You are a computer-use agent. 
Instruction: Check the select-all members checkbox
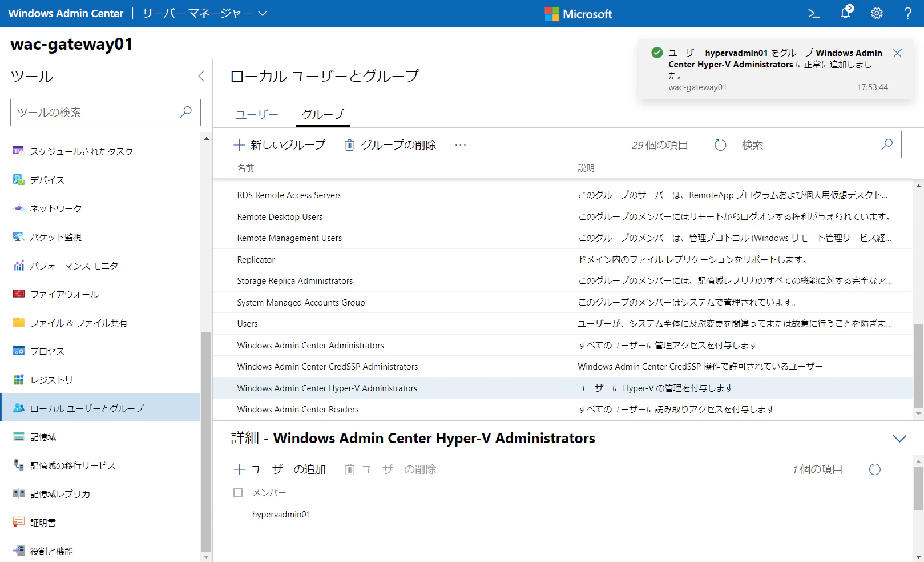pyautogui.click(x=238, y=493)
